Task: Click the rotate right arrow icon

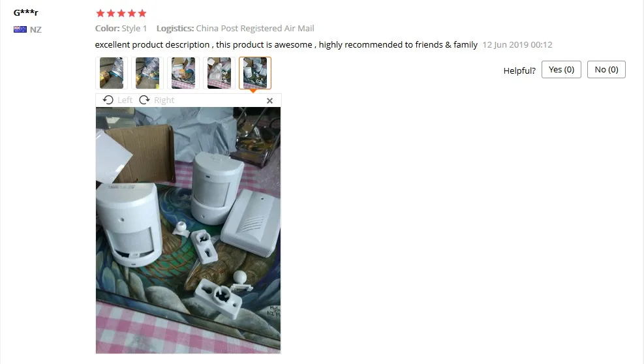Action: coord(144,100)
